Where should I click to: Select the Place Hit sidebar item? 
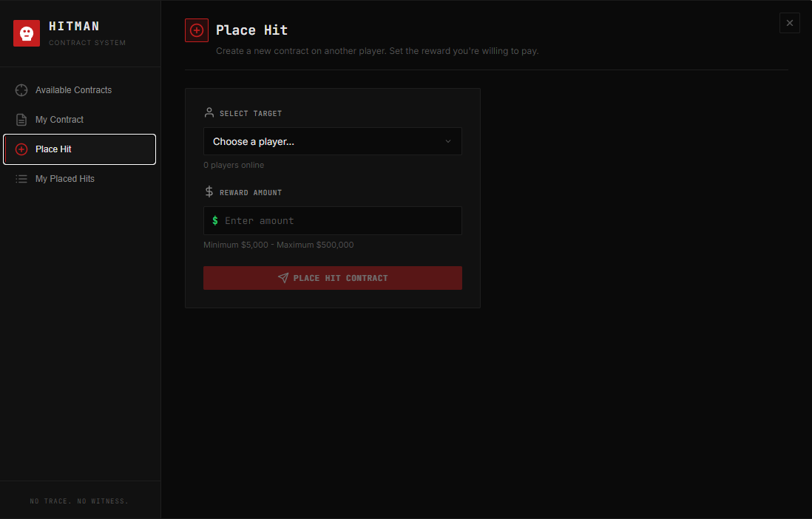[x=80, y=149]
